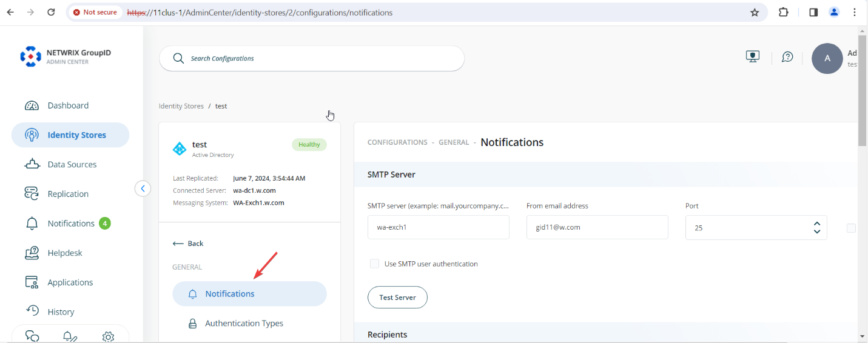Viewport: 868px width, 343px height.
Task: Click the Applications window icon
Action: 32,282
